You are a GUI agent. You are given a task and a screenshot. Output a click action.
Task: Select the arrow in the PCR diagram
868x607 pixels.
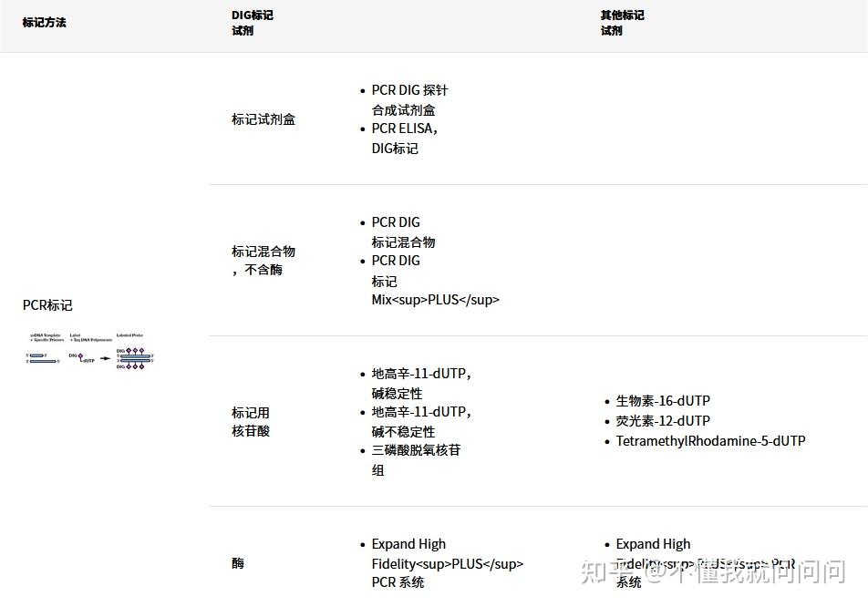[x=105, y=358]
